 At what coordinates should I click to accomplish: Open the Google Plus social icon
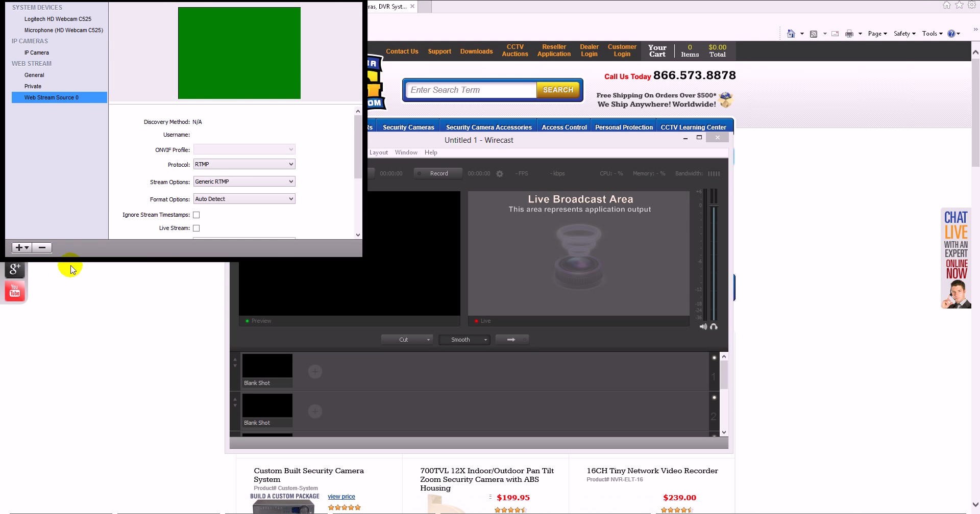pyautogui.click(x=15, y=269)
